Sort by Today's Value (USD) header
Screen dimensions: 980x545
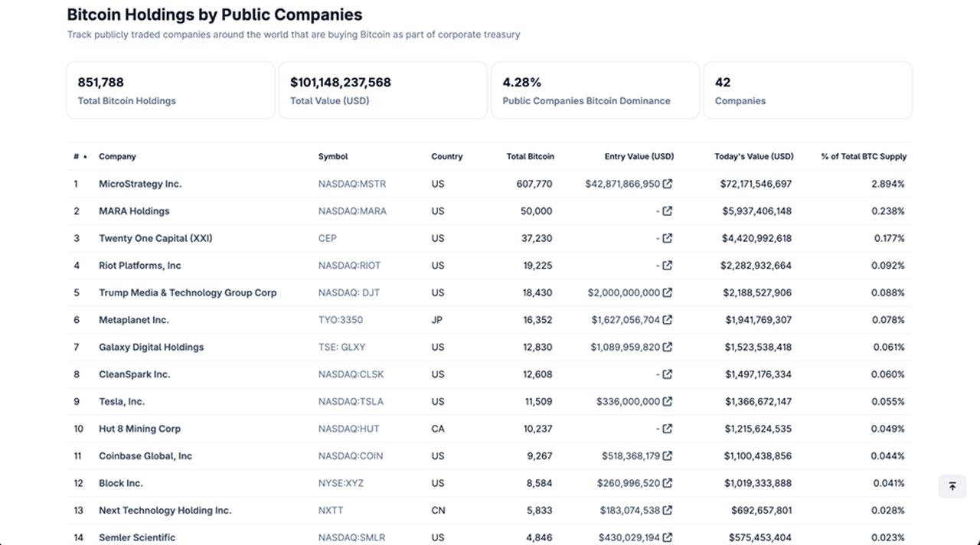(754, 156)
